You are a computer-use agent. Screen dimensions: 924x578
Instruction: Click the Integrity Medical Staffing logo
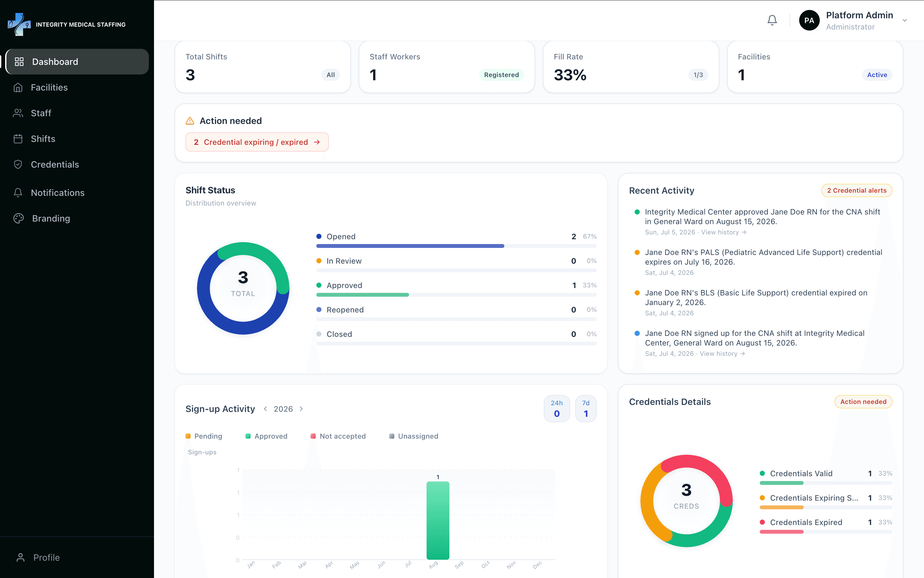(x=19, y=24)
